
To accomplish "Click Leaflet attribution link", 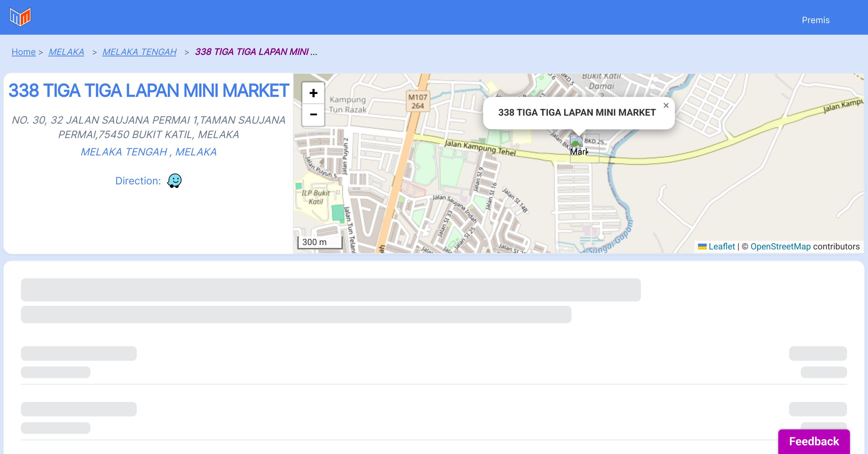I will click(722, 247).
